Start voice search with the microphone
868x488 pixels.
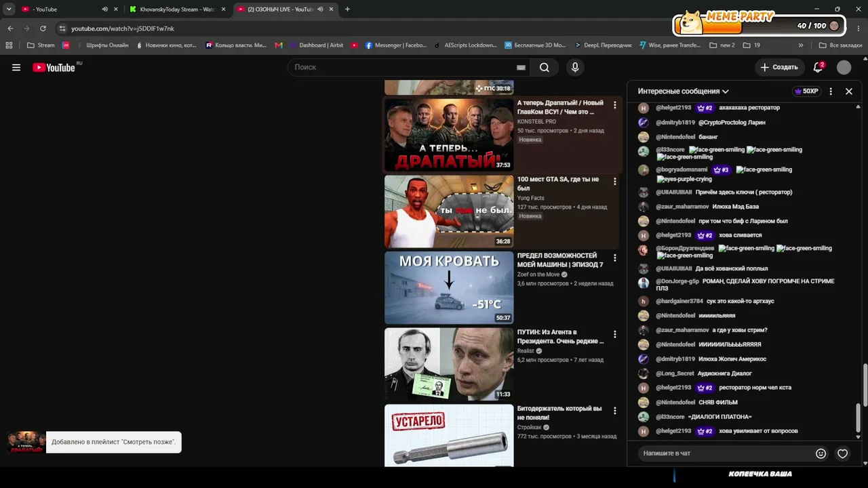point(575,67)
